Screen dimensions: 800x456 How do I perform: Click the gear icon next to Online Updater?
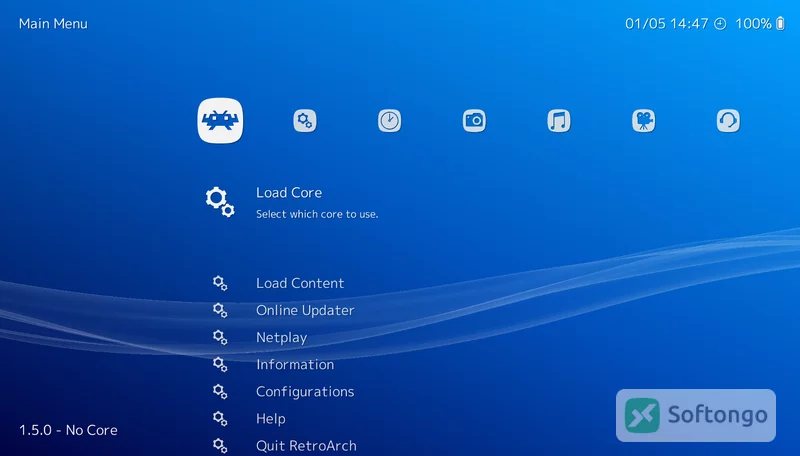point(220,311)
